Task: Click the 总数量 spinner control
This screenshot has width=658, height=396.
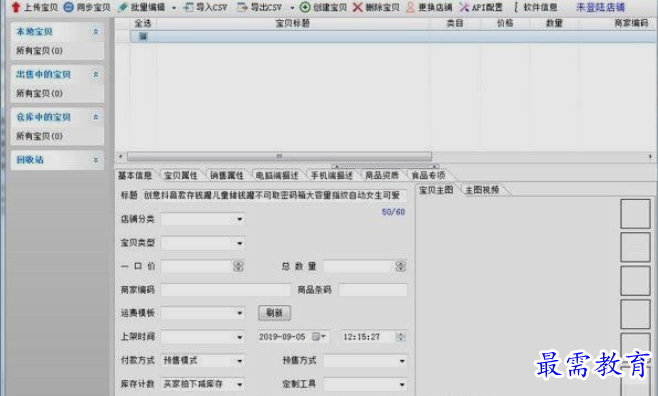Action: [x=401, y=266]
